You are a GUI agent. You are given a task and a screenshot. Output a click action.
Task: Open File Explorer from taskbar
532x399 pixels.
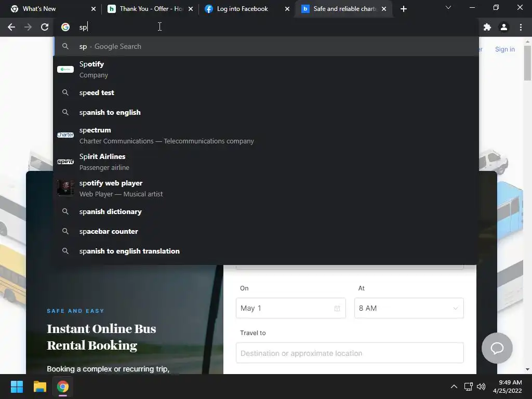pos(39,387)
